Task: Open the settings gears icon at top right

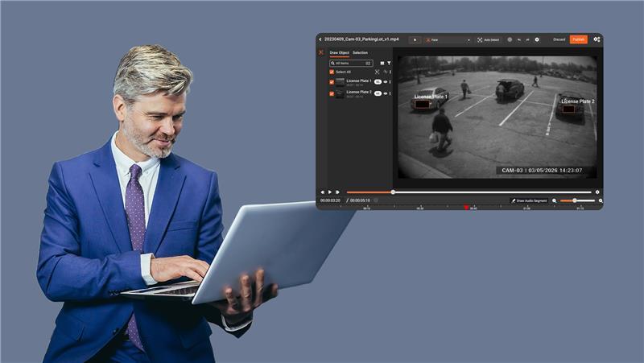Action: pos(597,39)
